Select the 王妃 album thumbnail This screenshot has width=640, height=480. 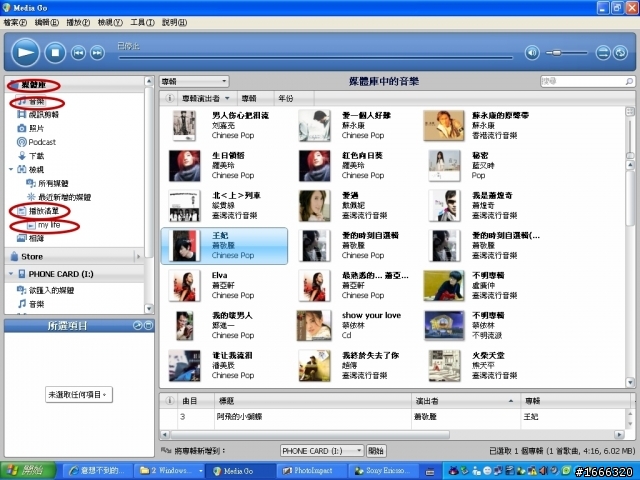(x=184, y=246)
